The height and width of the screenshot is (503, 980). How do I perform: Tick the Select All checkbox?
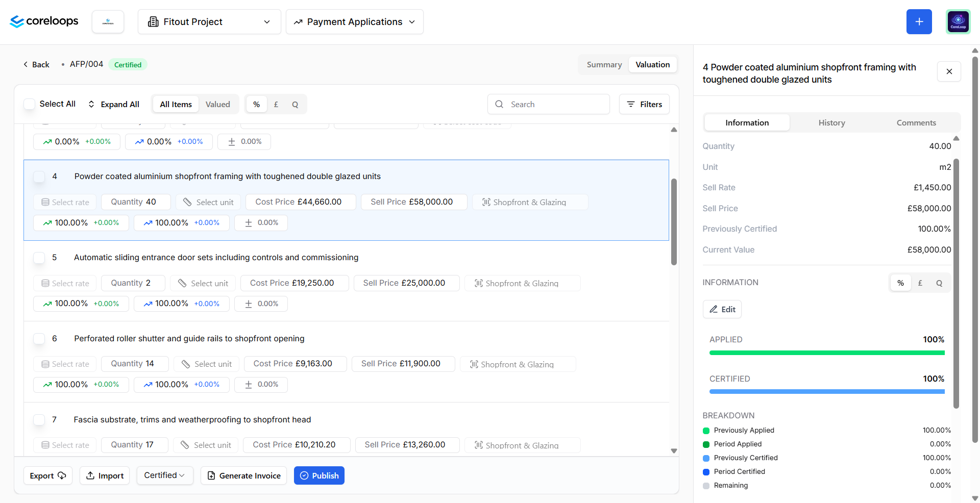pos(30,104)
